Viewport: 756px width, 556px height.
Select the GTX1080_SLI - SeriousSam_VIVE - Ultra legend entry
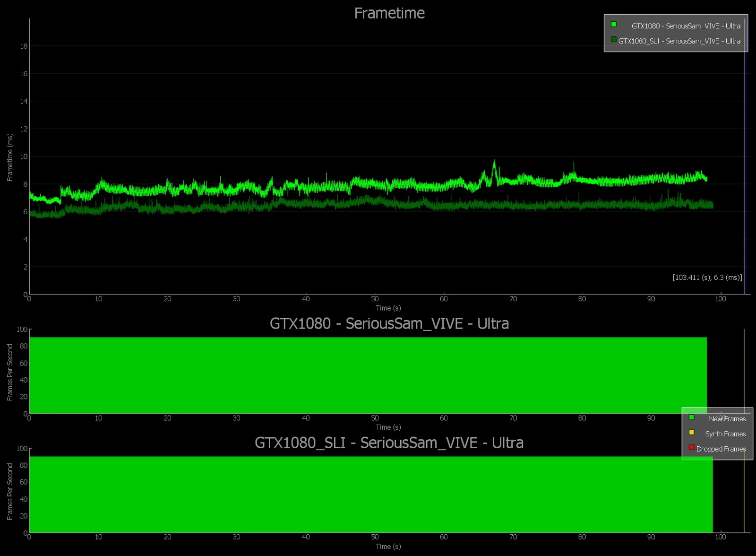[679, 41]
